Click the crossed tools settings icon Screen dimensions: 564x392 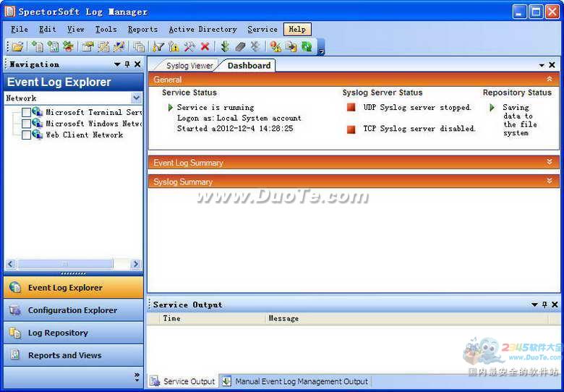pos(189,47)
